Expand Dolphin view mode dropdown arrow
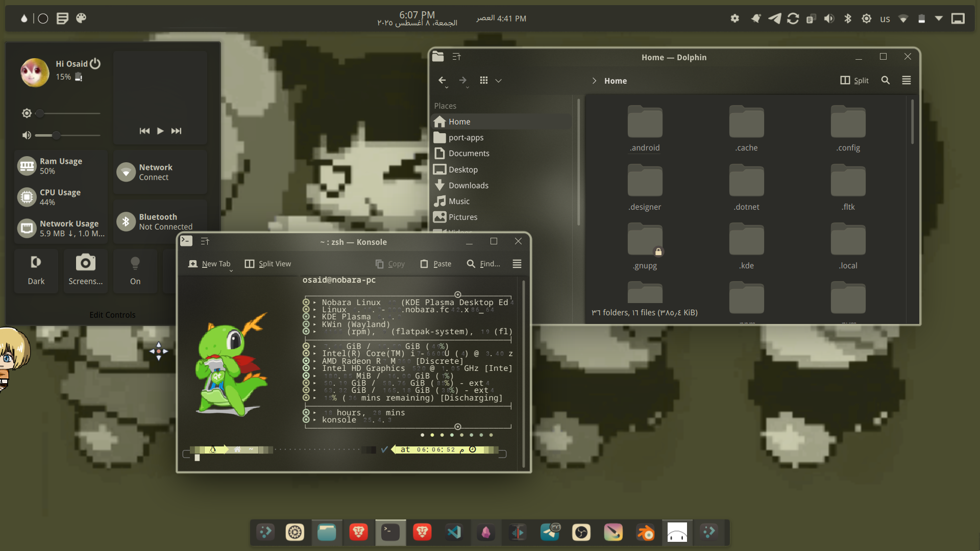The width and height of the screenshot is (980, 551). pos(499,81)
